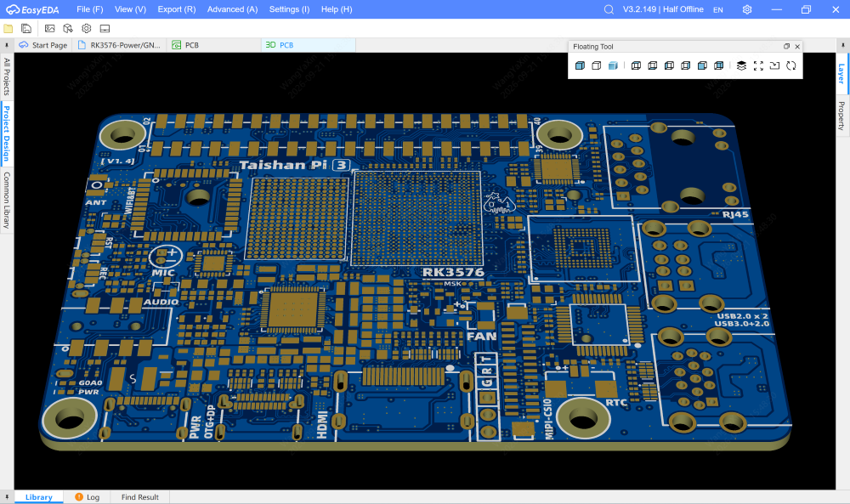Screen dimensions: 850x504
Task: Open the Library tab at bottom
Action: (39, 497)
